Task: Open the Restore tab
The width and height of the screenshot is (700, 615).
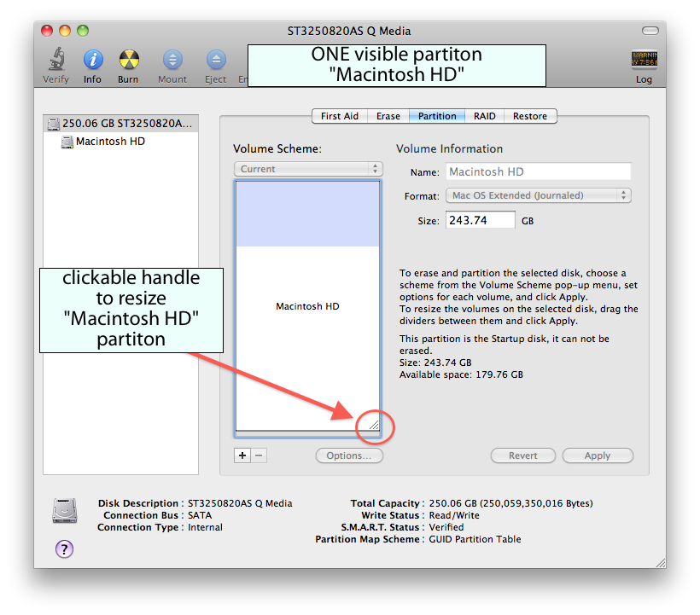Action: tap(530, 116)
